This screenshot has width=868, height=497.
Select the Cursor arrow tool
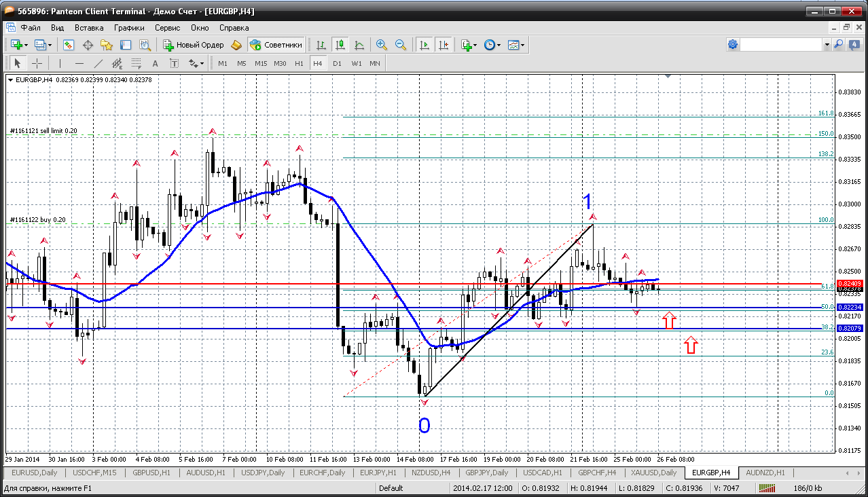tap(18, 63)
